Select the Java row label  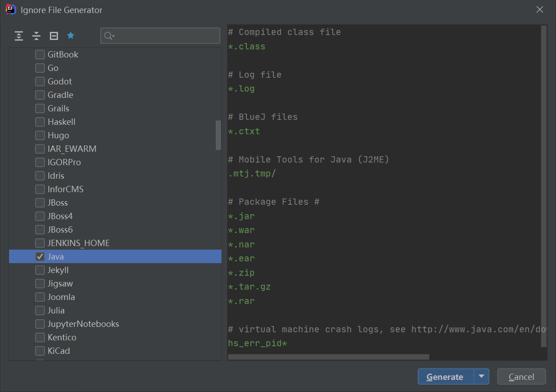[x=56, y=256]
